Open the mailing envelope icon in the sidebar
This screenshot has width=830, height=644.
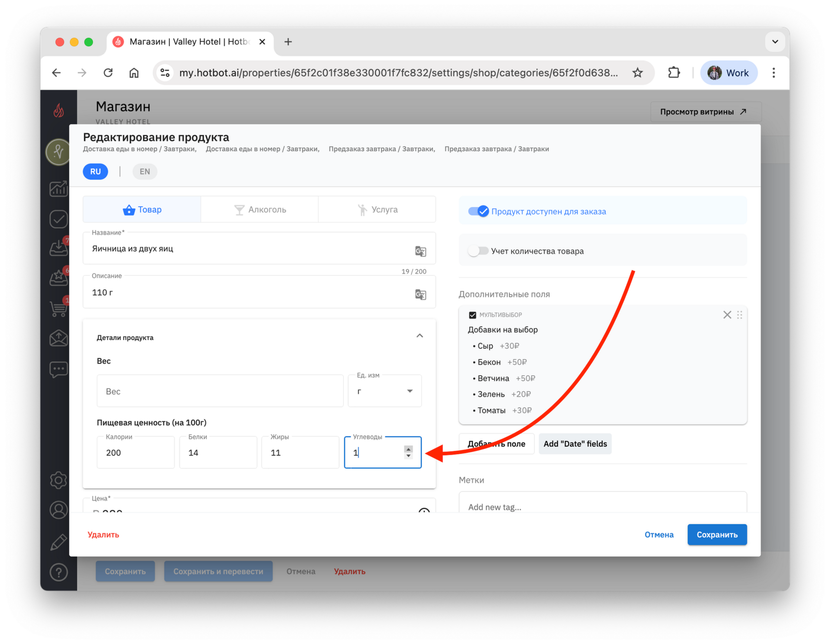pos(58,338)
